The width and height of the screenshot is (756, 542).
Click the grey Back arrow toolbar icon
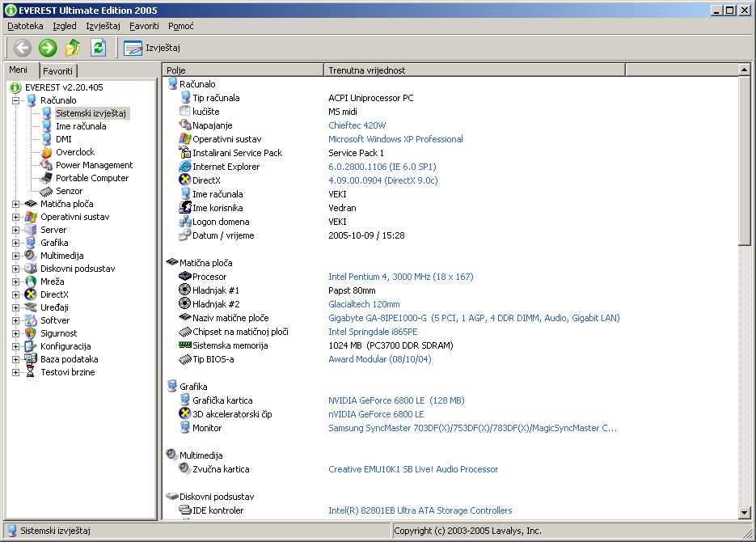pyautogui.click(x=23, y=48)
